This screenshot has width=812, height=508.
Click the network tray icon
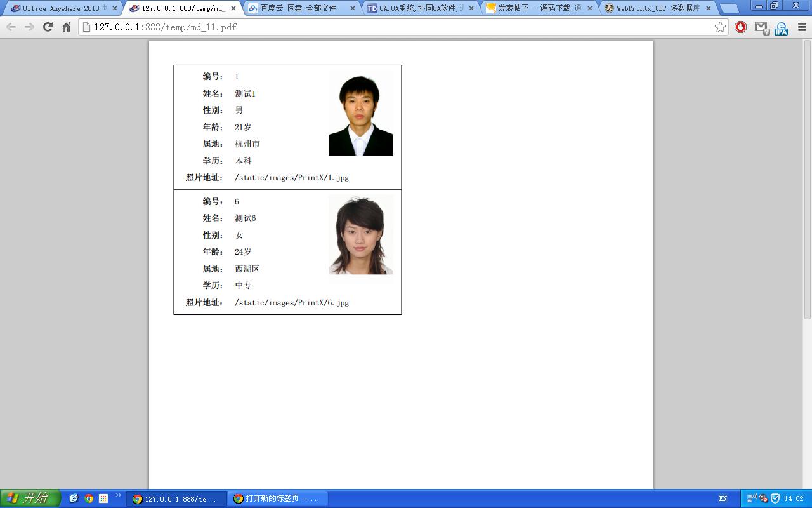(x=753, y=498)
